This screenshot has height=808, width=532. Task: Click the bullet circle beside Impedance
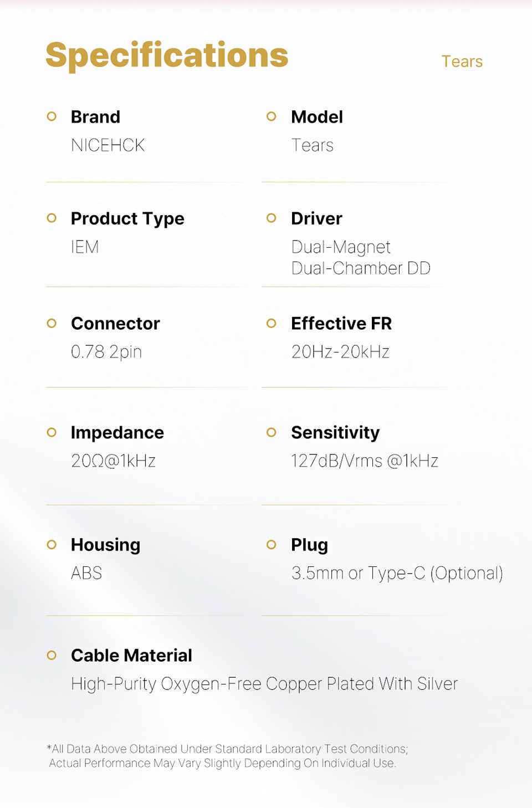click(52, 432)
